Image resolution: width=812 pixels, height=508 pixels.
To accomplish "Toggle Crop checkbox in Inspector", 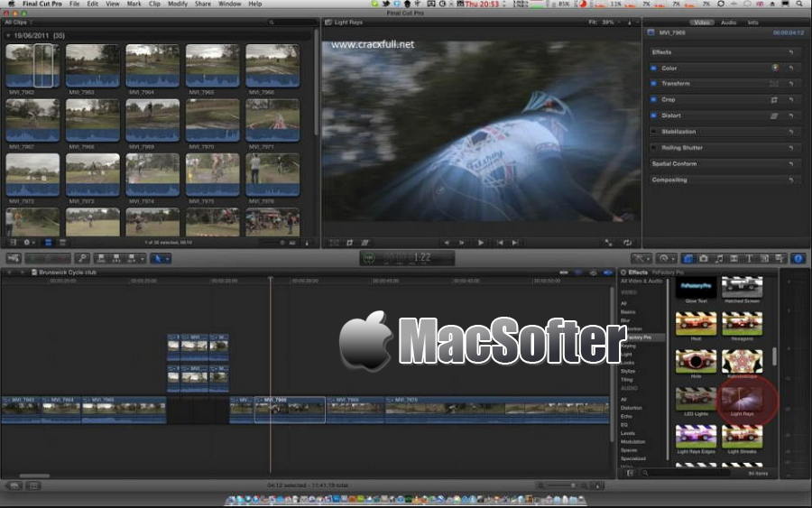I will click(x=653, y=99).
